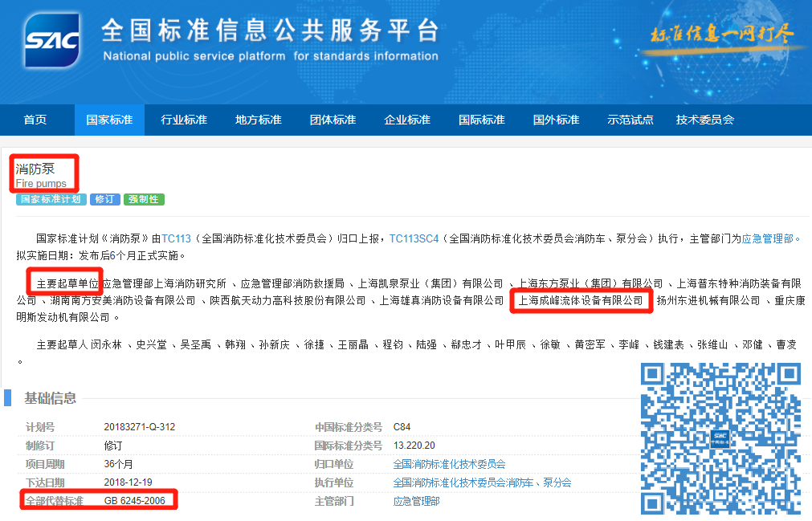Switch to the 技术委员会 tab

tap(704, 118)
